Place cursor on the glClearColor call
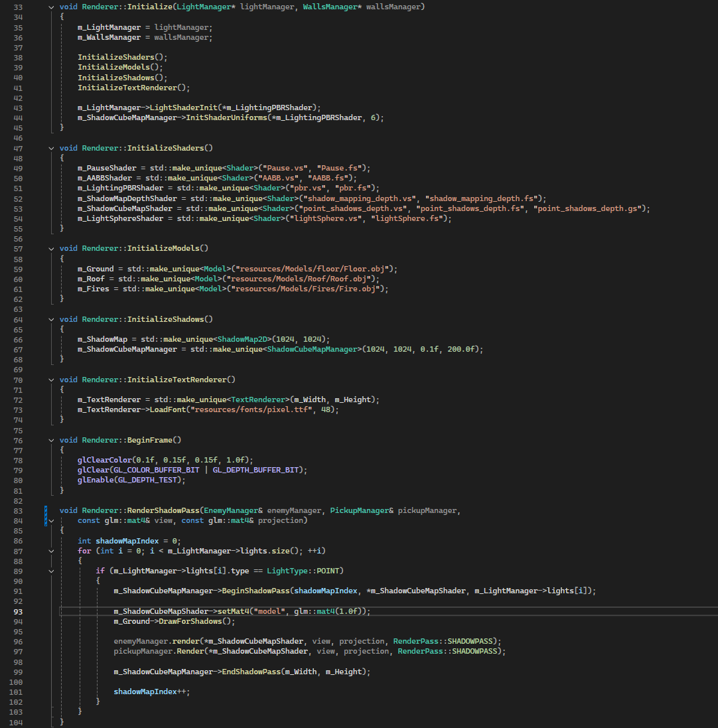This screenshot has height=728, width=718. coord(105,460)
